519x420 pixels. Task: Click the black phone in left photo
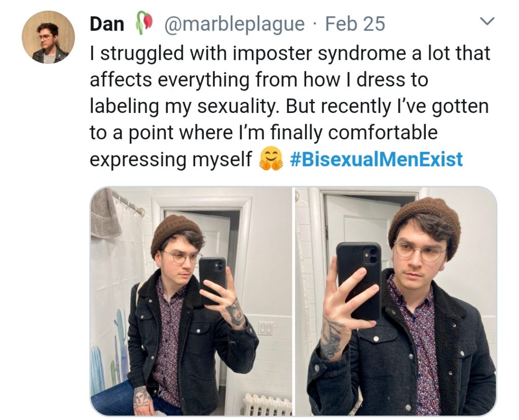point(212,280)
